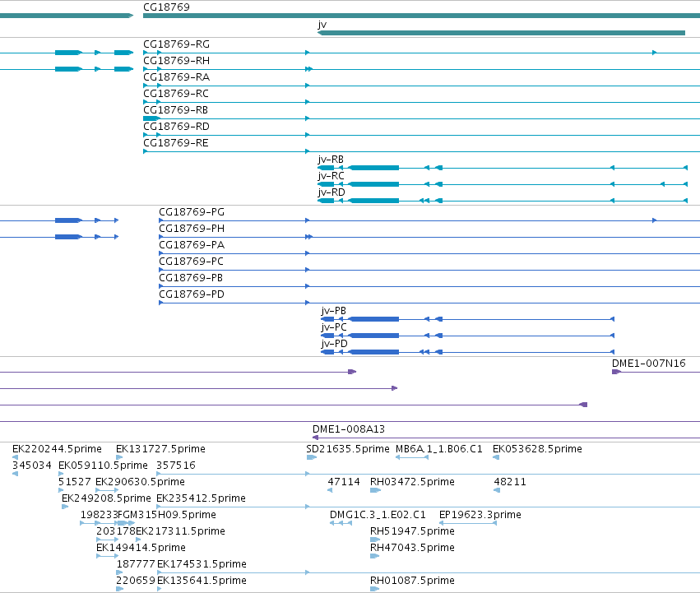The width and height of the screenshot is (700, 593).
Task: Select EST EK249208.5prime
Action: click(x=106, y=498)
